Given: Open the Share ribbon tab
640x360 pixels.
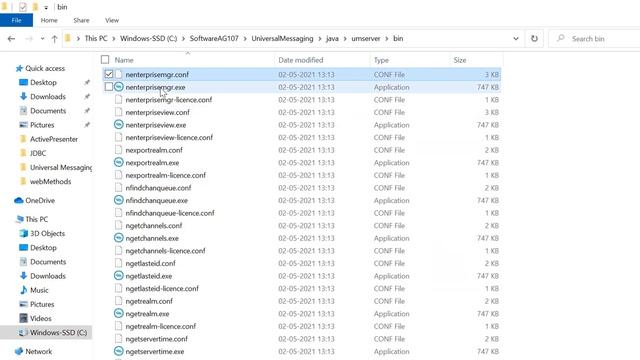Looking at the screenshot, I should (x=81, y=20).
